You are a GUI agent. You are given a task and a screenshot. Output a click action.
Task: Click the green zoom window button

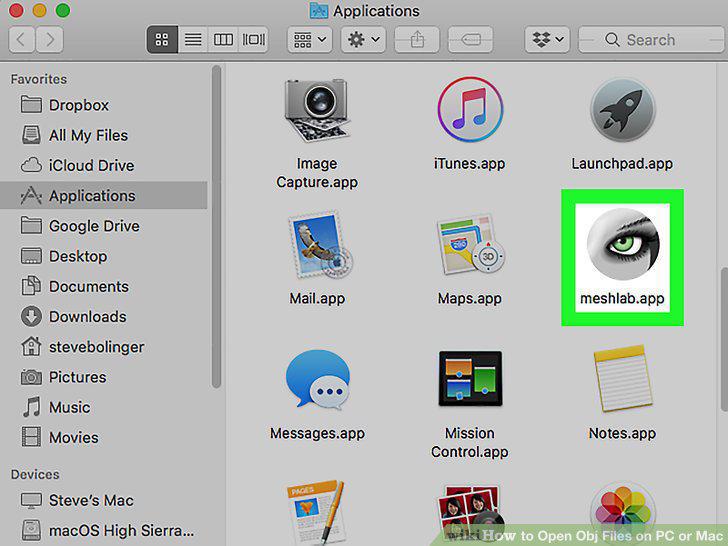point(63,10)
